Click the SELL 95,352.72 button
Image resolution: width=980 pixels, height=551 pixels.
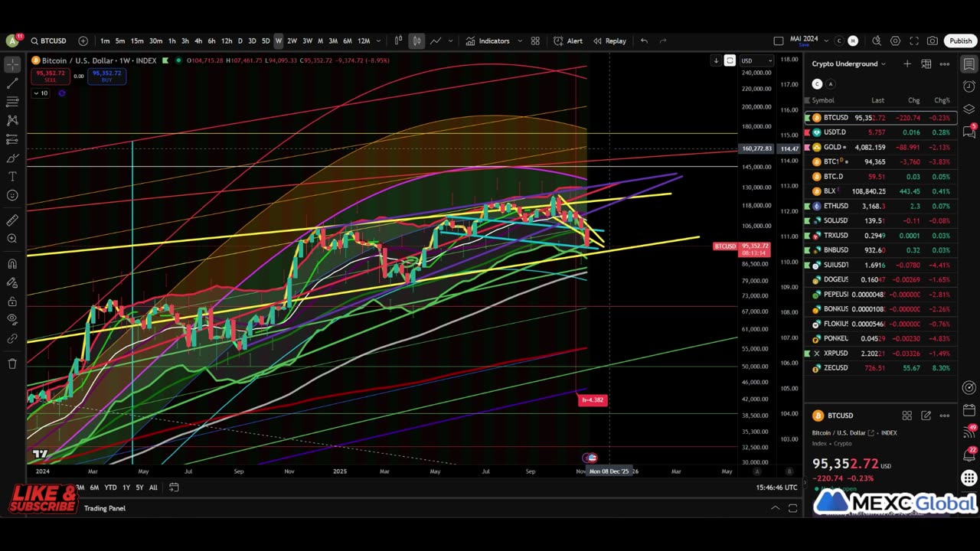click(x=51, y=76)
